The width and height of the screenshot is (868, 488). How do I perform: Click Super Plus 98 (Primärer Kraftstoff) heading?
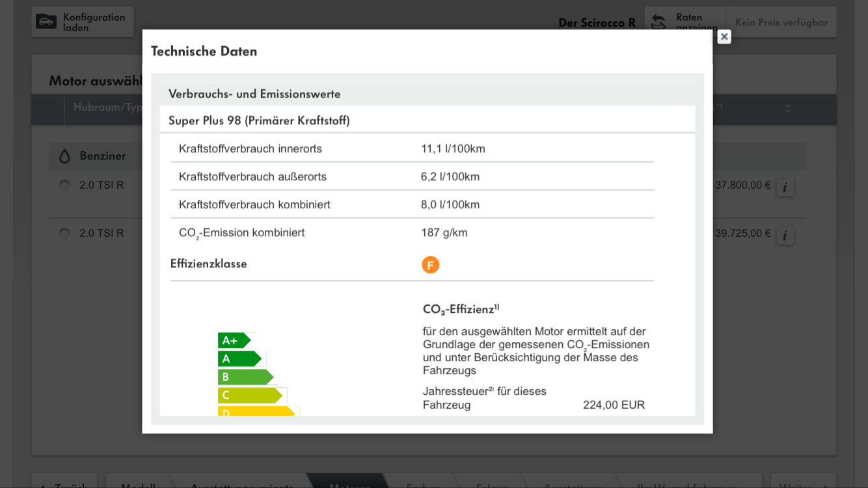click(x=259, y=120)
